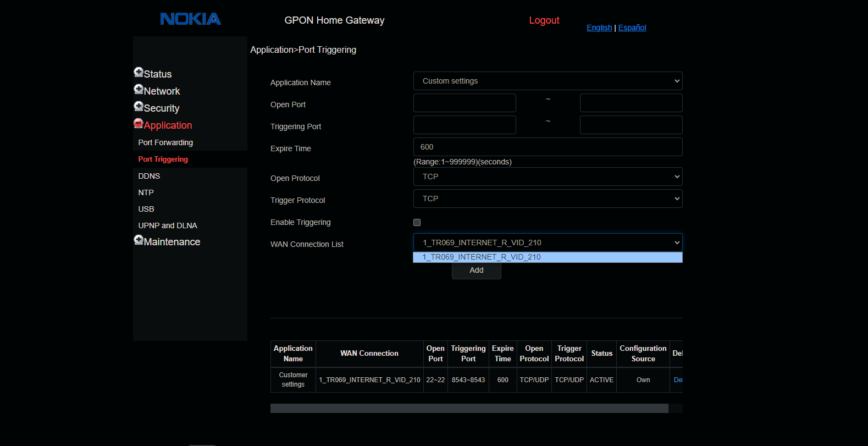868x446 pixels.
Task: Click the Configuration Source column header
Action: pos(643,354)
